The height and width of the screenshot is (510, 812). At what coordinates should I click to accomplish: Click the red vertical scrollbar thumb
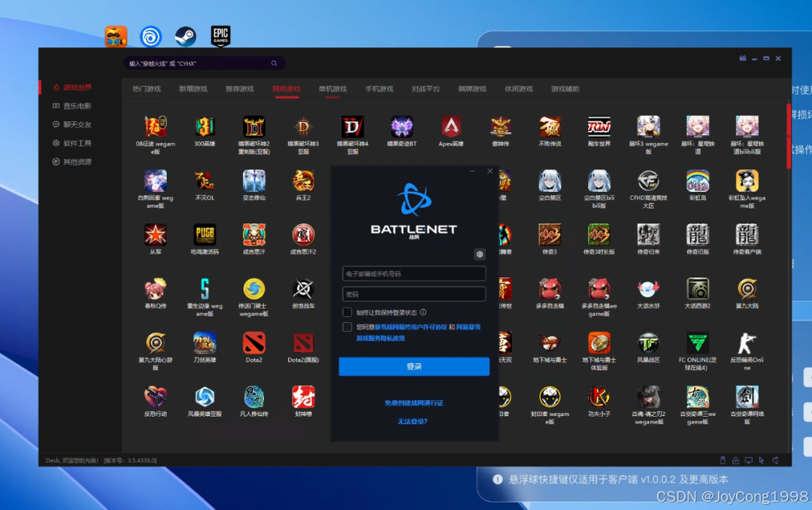(x=789, y=136)
